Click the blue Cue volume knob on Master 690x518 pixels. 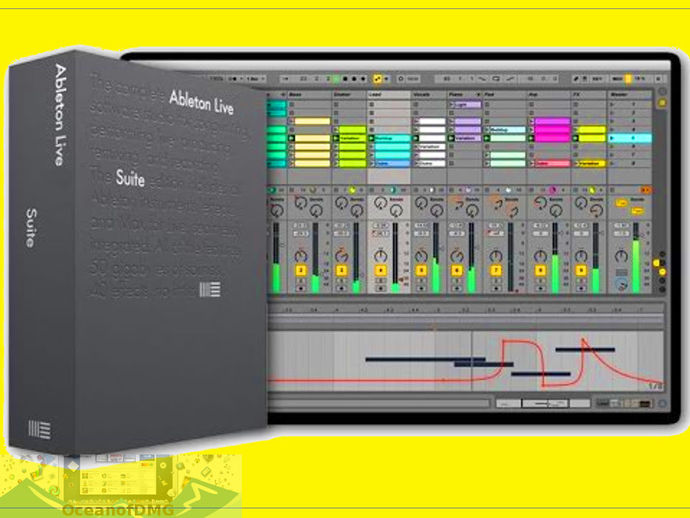tap(621, 285)
